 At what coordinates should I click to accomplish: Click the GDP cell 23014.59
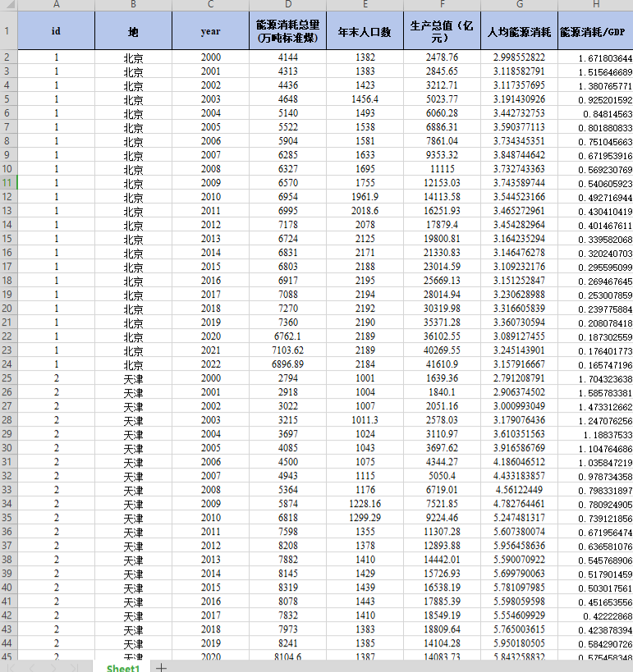(443, 267)
